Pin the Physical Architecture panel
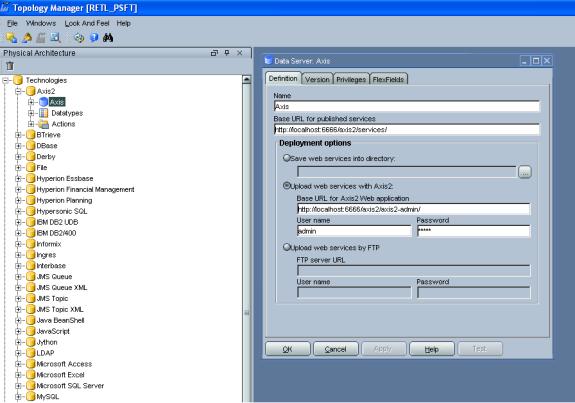Screen dimensions: 575x403 click(227, 53)
